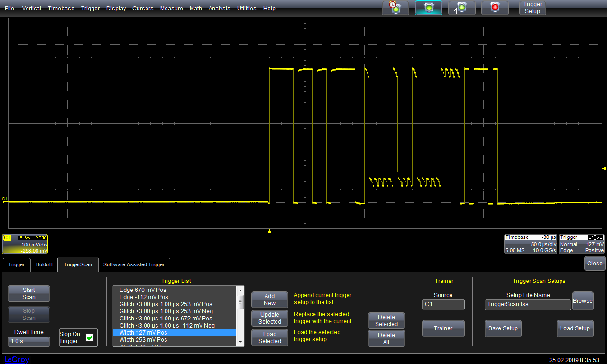Open the C1 channel descriptor box
This screenshot has height=364, width=607.
point(25,244)
